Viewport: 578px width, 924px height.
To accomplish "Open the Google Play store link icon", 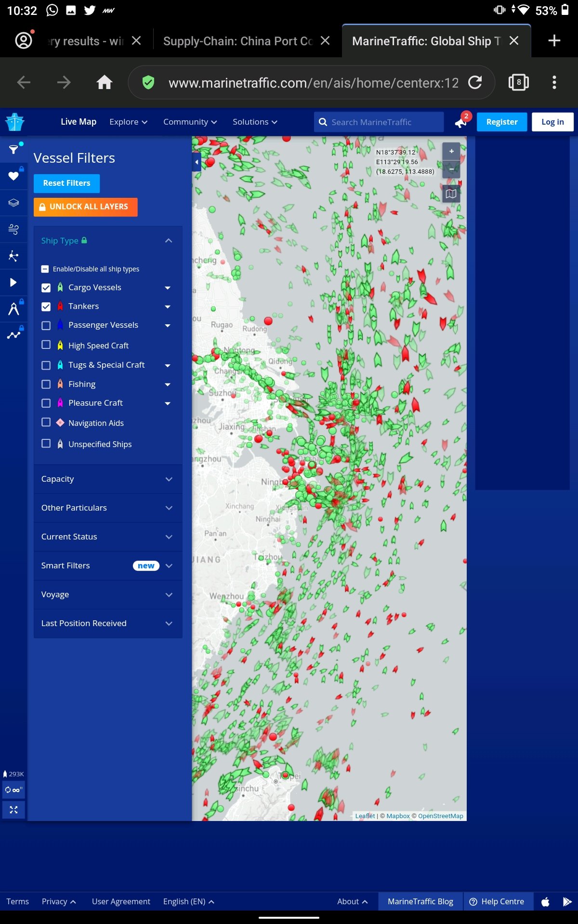I will click(567, 901).
